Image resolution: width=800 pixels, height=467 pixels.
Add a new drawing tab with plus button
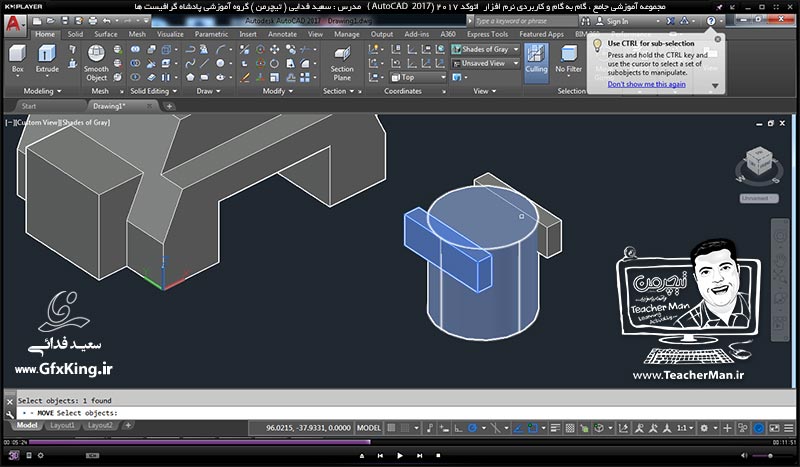(x=169, y=106)
